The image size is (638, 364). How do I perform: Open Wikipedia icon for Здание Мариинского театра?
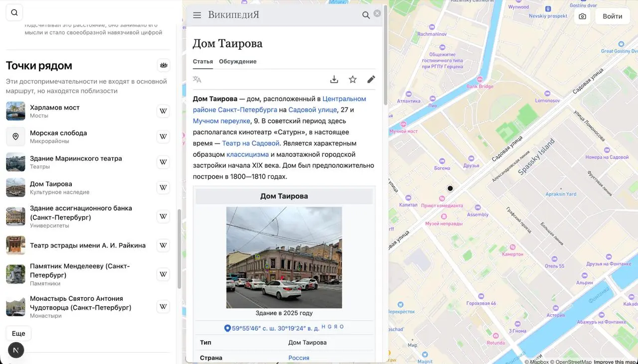(x=163, y=162)
